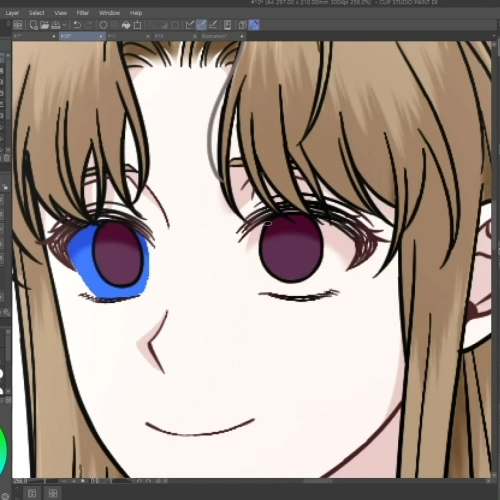Open Clip Studio launcher icon

pyautogui.click(x=18, y=25)
